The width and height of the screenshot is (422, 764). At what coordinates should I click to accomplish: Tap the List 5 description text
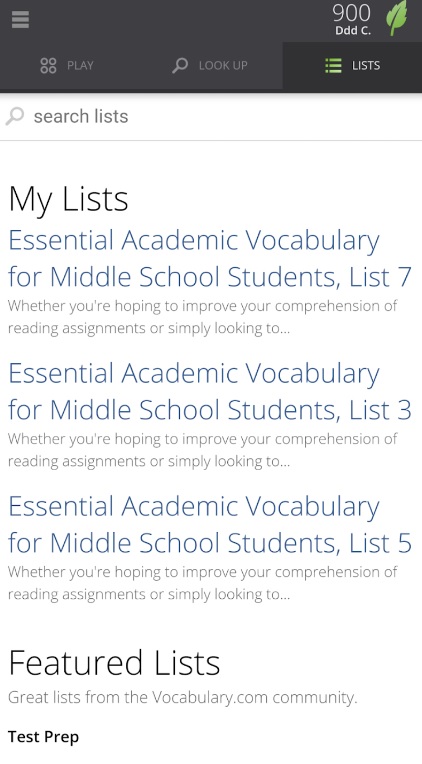[x=203, y=583]
